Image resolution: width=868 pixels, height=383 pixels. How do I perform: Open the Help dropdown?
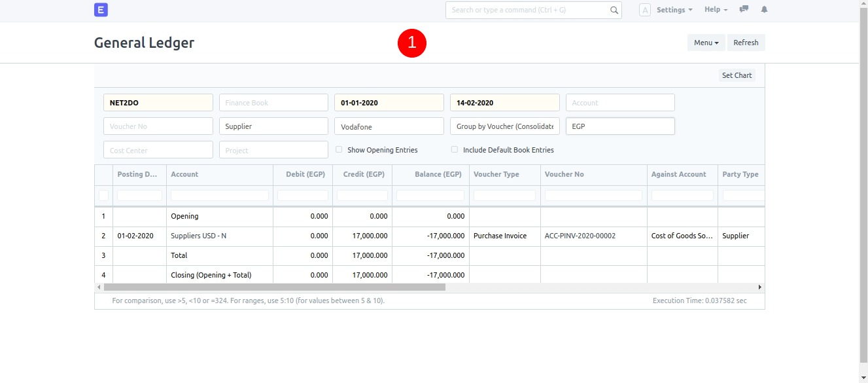pos(716,10)
